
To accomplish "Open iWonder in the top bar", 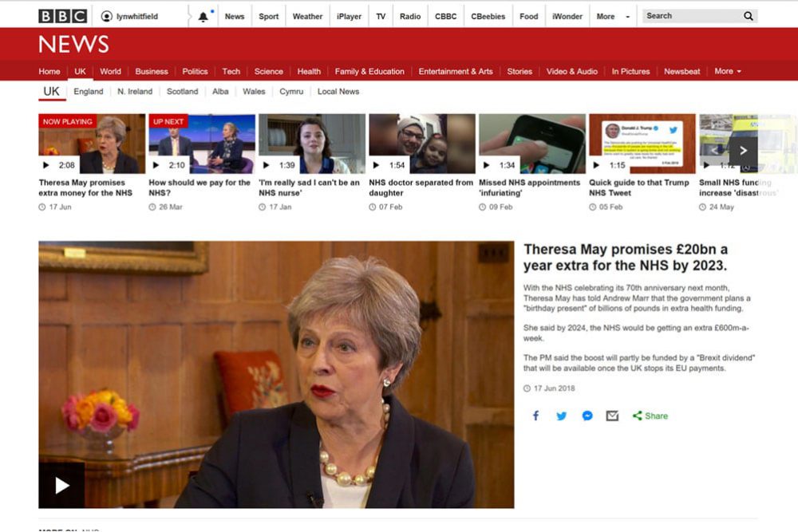I will [567, 16].
